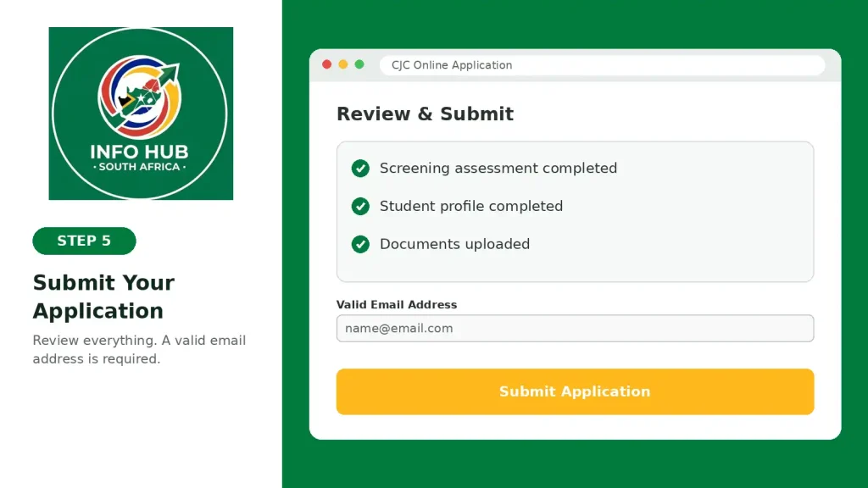868x488 pixels.
Task: Click the Submit Your Application heading
Action: (103, 297)
